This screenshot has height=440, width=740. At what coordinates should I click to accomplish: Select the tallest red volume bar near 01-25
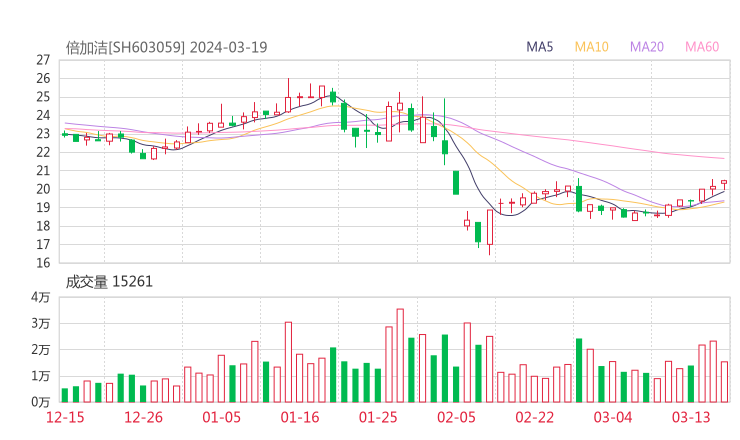(400, 355)
